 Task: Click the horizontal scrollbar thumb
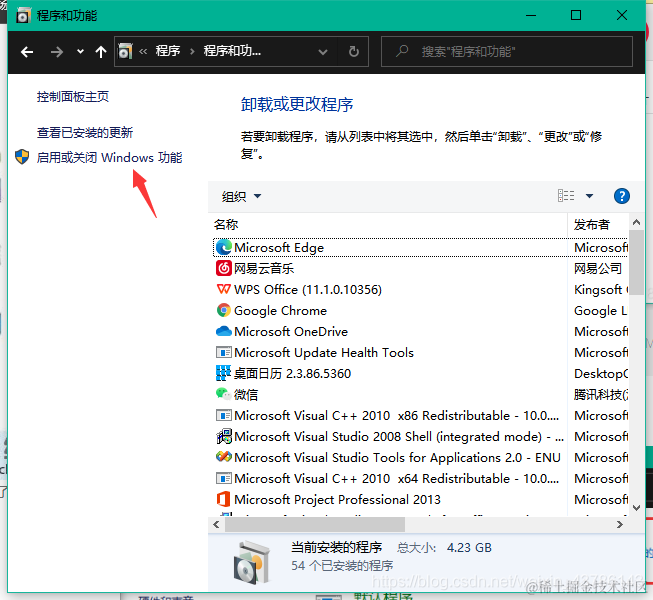315,525
